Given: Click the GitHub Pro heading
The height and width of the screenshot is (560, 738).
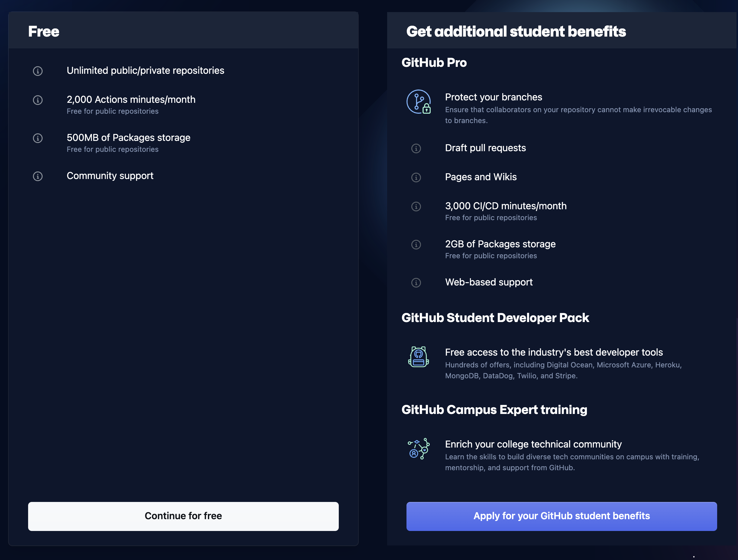Looking at the screenshot, I should pyautogui.click(x=434, y=62).
